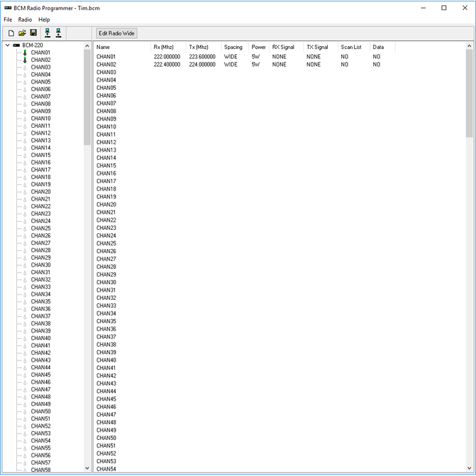Click the Edit Radio Wide button
476x476 pixels.
pyautogui.click(x=116, y=33)
